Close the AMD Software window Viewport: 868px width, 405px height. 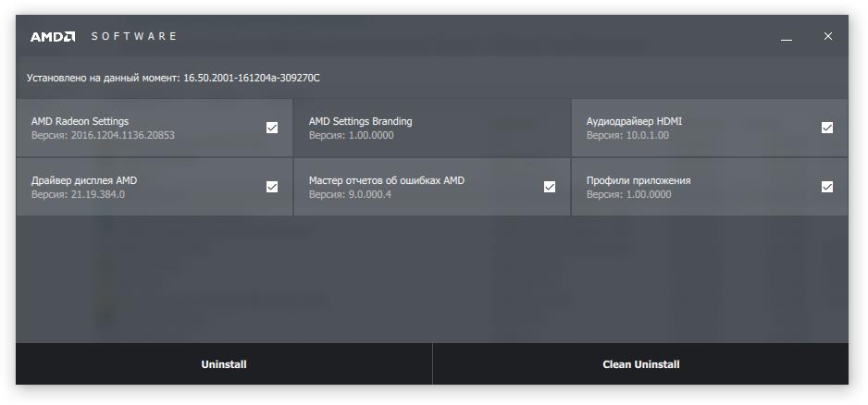[828, 36]
